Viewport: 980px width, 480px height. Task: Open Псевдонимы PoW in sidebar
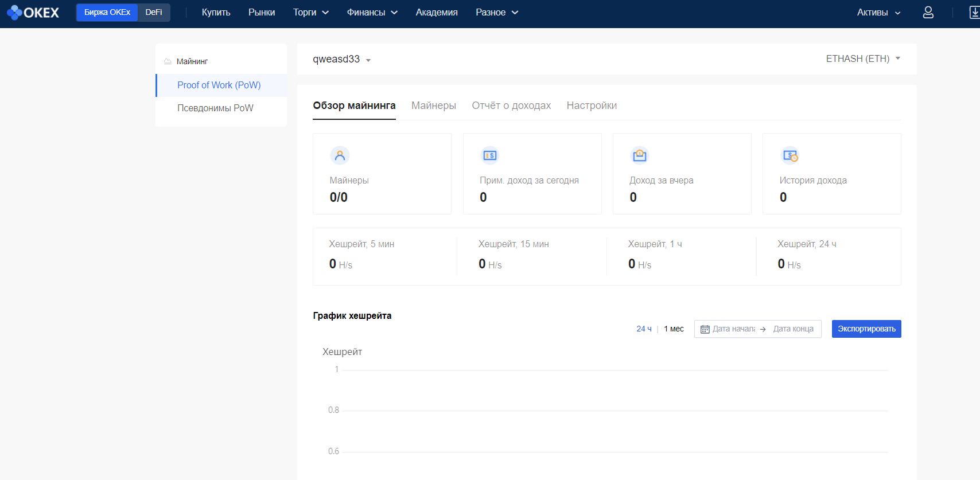tap(221, 108)
